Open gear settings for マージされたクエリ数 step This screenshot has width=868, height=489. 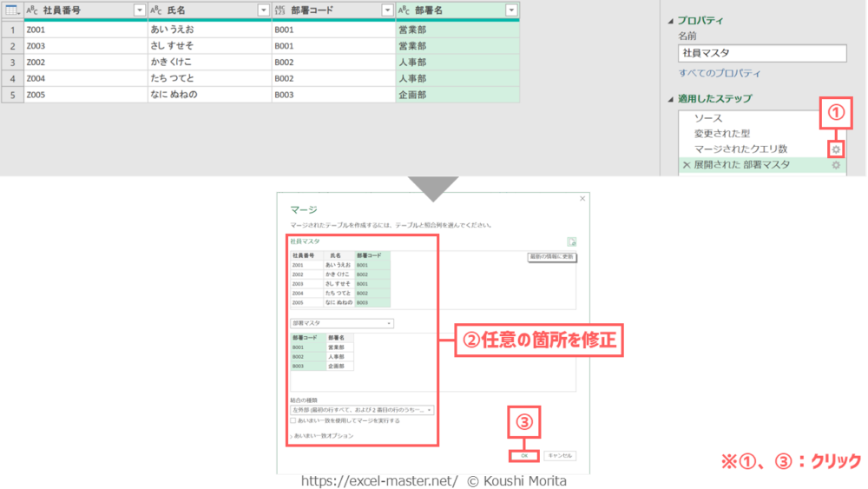click(x=836, y=149)
